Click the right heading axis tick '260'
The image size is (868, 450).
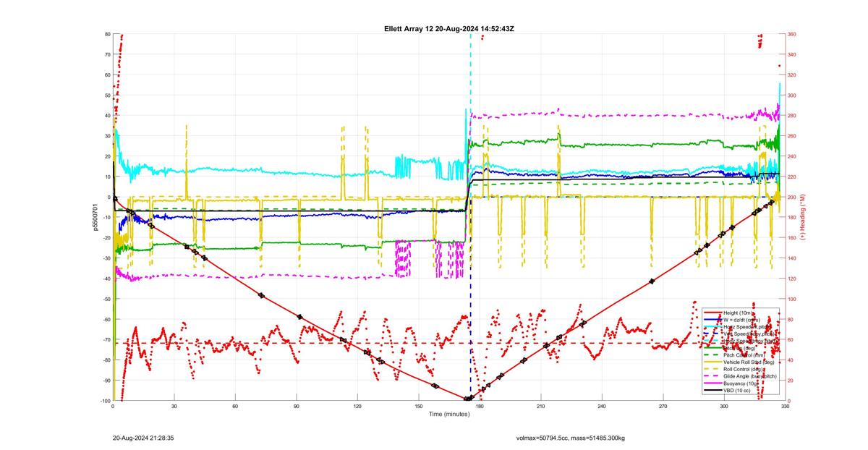(792, 136)
